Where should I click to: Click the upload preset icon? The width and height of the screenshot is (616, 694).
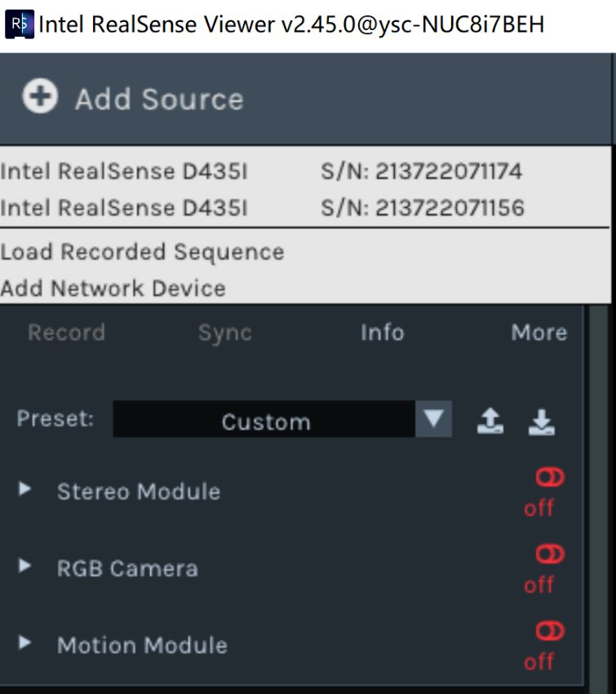tap(490, 422)
